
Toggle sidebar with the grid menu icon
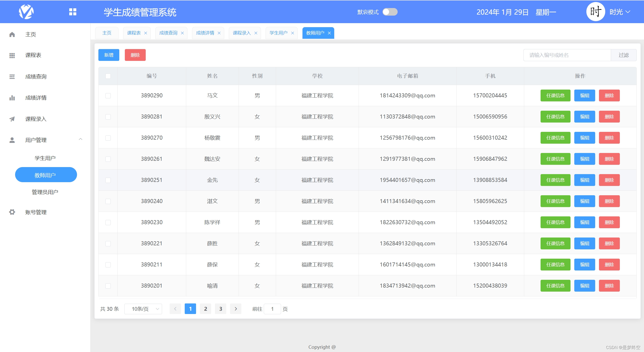[73, 12]
